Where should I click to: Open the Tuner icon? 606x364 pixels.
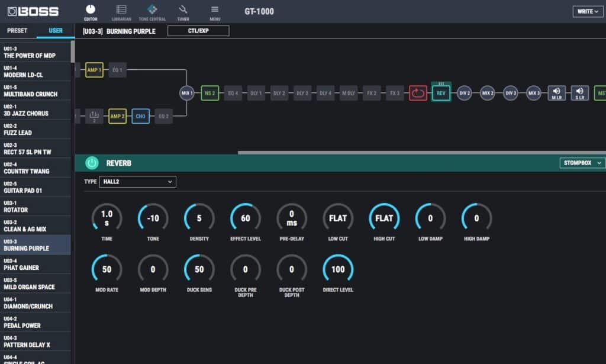click(x=183, y=12)
